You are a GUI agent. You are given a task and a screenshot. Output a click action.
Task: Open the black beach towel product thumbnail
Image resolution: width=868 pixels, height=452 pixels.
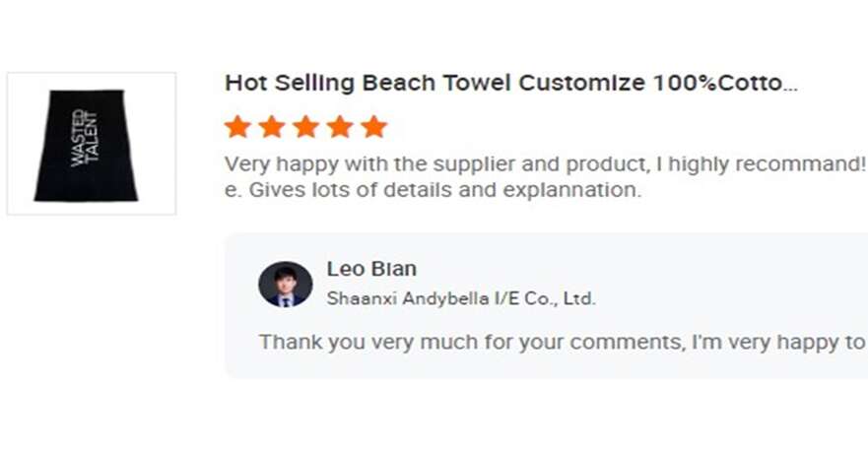click(92, 144)
